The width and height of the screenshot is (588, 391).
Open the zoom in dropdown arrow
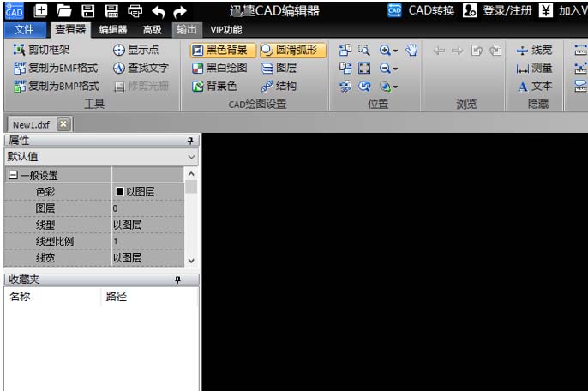click(x=395, y=51)
